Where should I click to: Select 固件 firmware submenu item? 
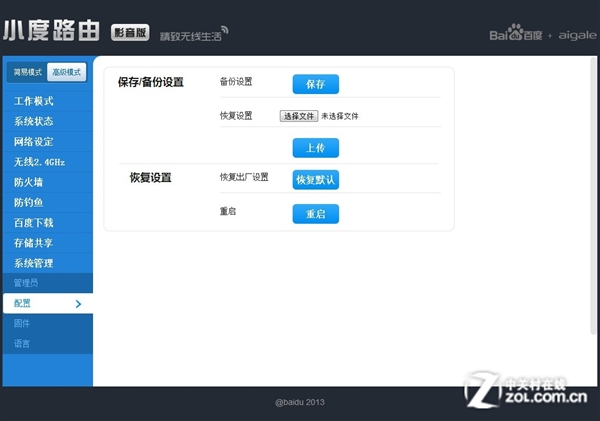[47, 323]
